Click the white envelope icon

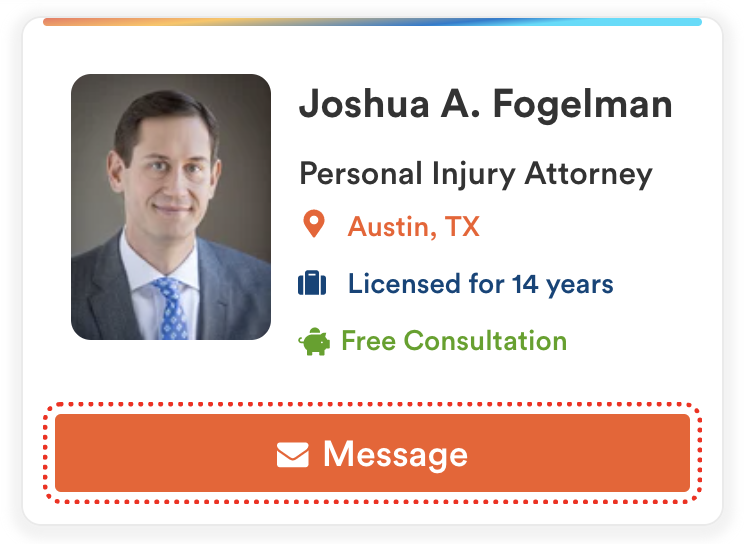tap(293, 455)
